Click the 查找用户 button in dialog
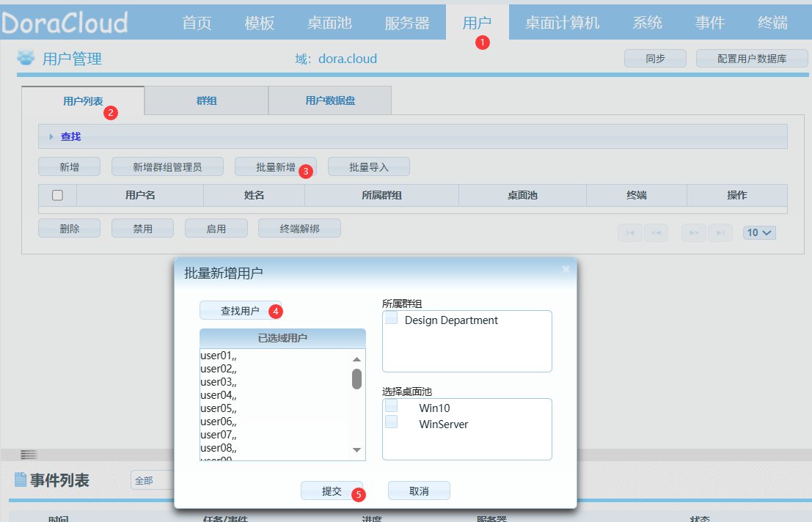The width and height of the screenshot is (812, 522). point(240,311)
